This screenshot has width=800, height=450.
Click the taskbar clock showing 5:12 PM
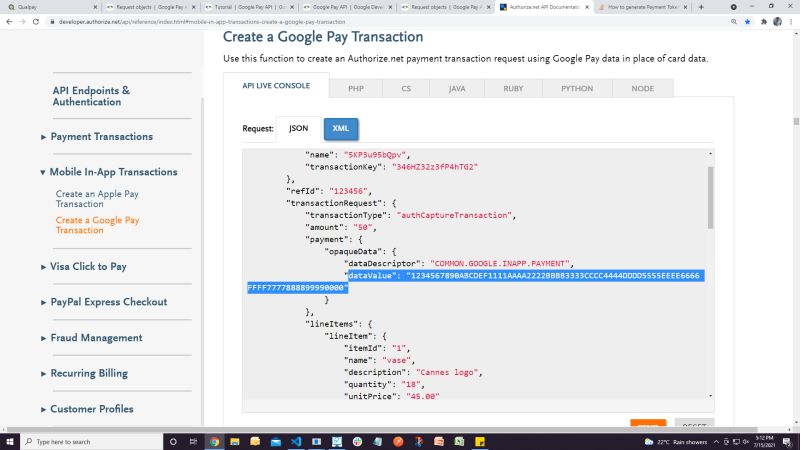tap(764, 442)
